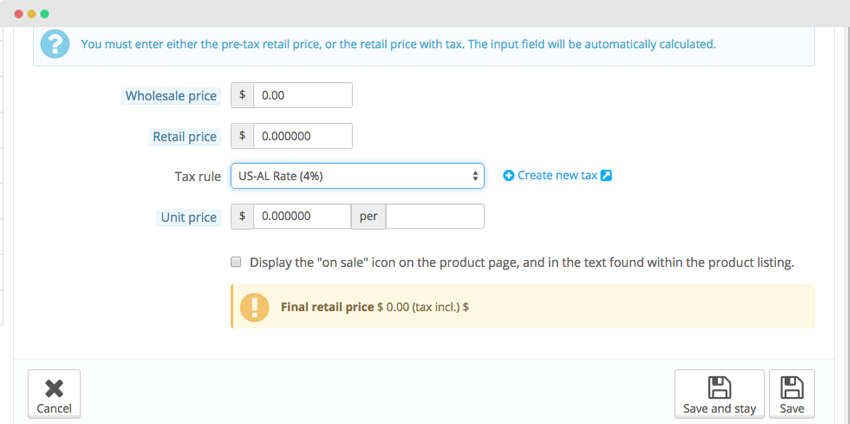Open the Create new tax link

coord(557,176)
